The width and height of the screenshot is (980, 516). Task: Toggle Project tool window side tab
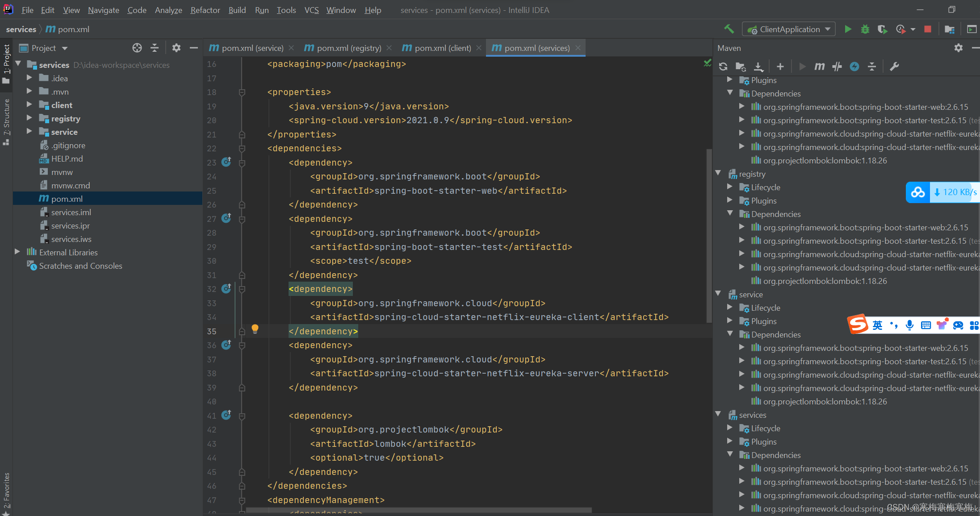tap(6, 59)
